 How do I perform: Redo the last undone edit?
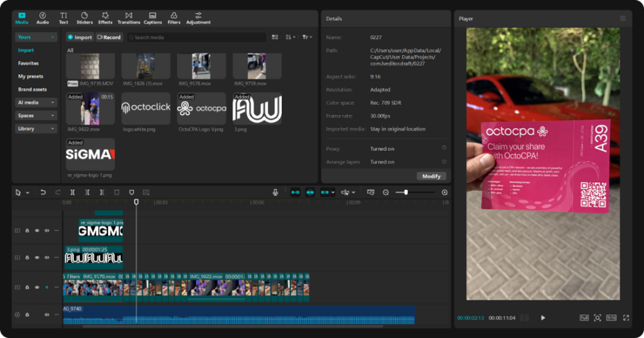57,192
